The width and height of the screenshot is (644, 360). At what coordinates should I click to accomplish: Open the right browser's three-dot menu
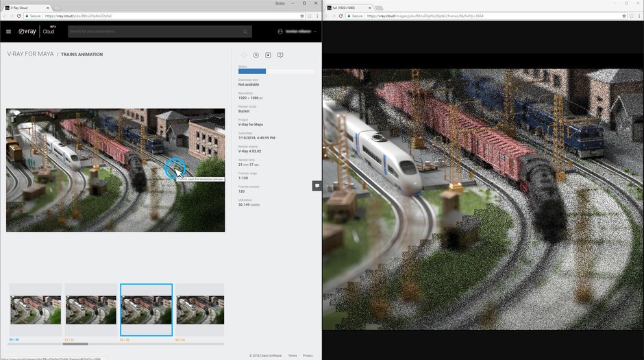pos(639,16)
